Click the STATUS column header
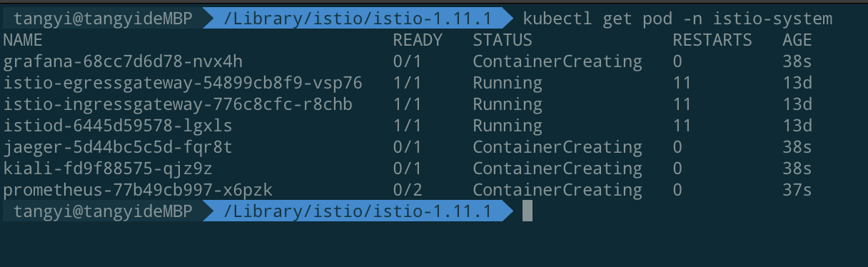Image resolution: width=868 pixels, height=267 pixels. 503,40
